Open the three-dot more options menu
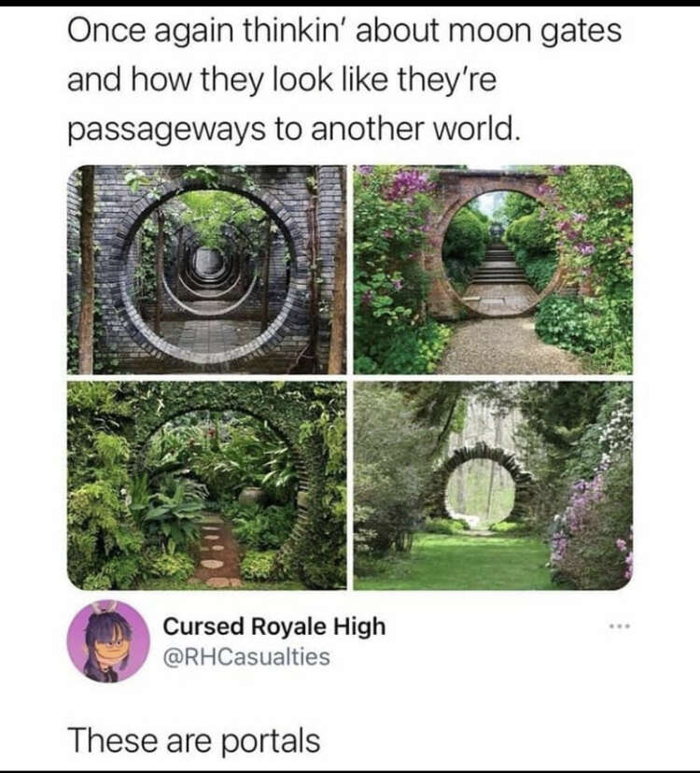The height and width of the screenshot is (773, 700). (x=619, y=626)
